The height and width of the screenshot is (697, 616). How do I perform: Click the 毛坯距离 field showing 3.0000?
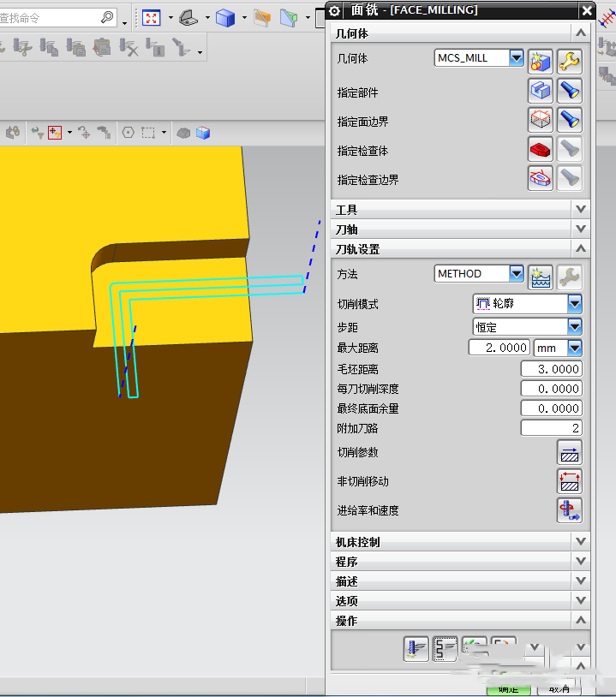pos(551,369)
